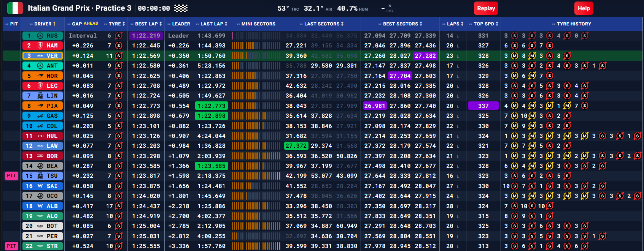644x251 pixels.
Task: Click the chequered flag icon beside the timer
Action: 181,8
